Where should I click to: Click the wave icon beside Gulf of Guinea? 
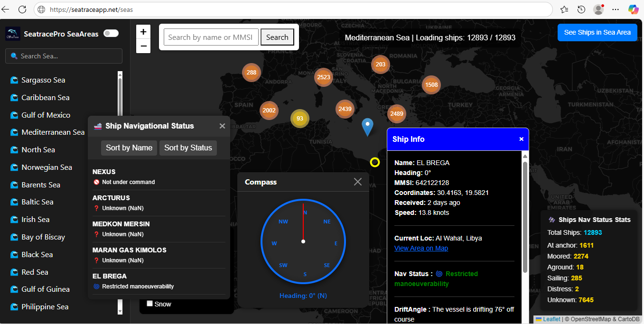click(14, 289)
